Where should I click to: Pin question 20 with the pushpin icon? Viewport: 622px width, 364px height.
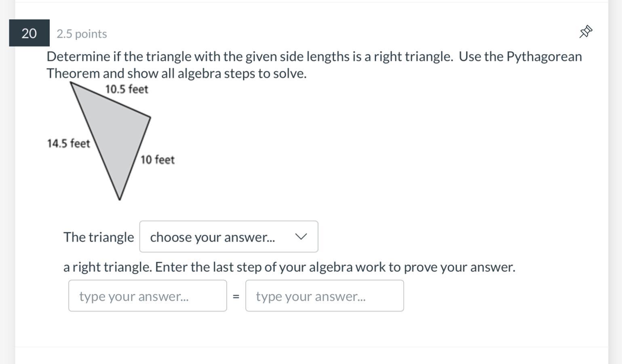pyautogui.click(x=586, y=32)
